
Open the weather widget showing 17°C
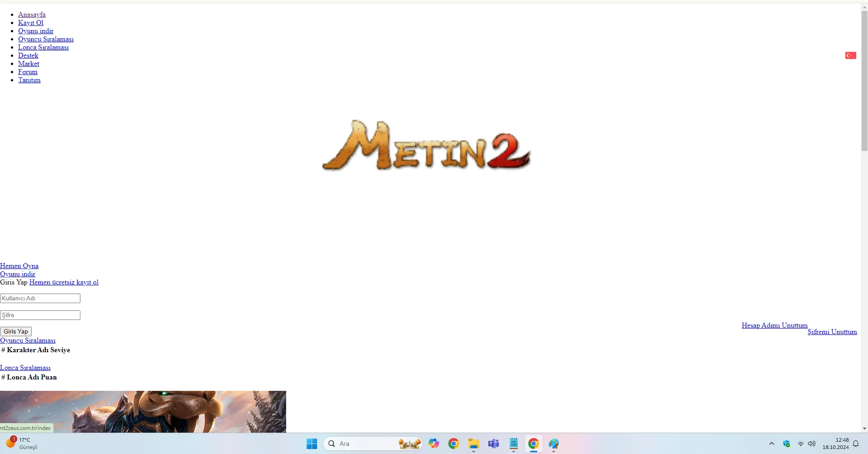pos(21,443)
